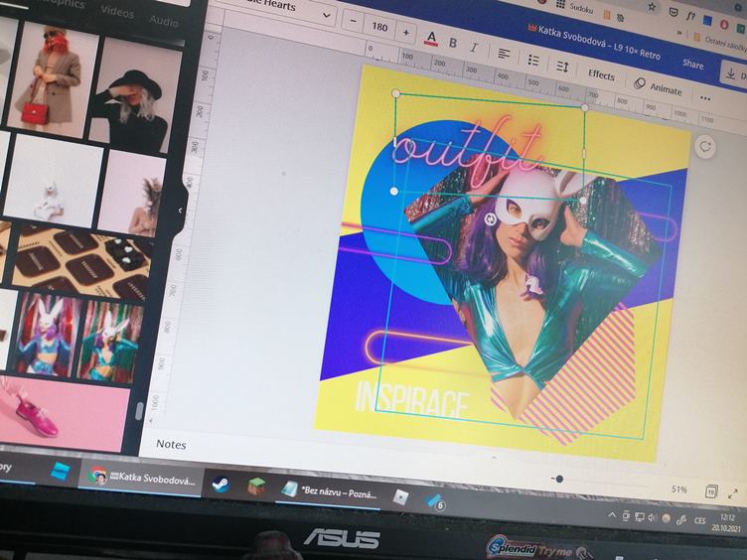
Task: Bookmark the page with the star icon
Action: click(x=653, y=7)
